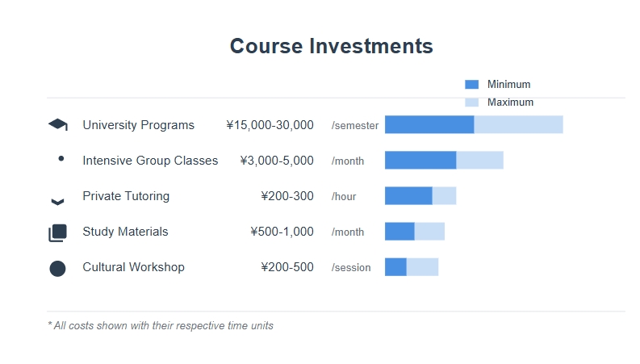The width and height of the screenshot is (640, 364).
Task: Select the Intensive Group Classes label
Action: pos(150,161)
